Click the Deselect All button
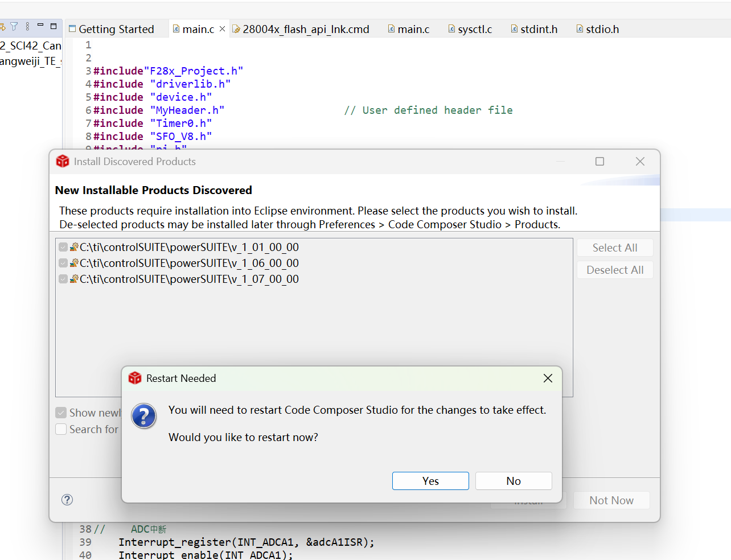This screenshot has height=560, width=731. (615, 270)
